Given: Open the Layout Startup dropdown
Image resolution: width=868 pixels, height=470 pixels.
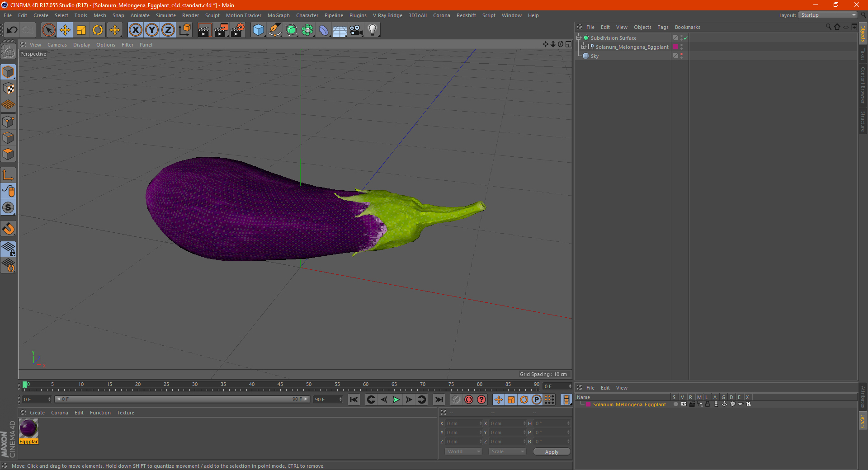Looking at the screenshot, I should tap(828, 15).
